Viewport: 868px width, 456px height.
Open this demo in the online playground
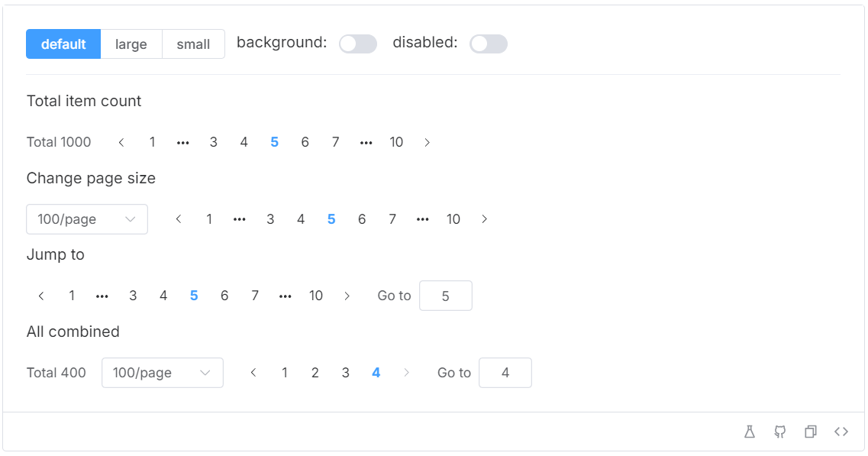click(x=749, y=432)
